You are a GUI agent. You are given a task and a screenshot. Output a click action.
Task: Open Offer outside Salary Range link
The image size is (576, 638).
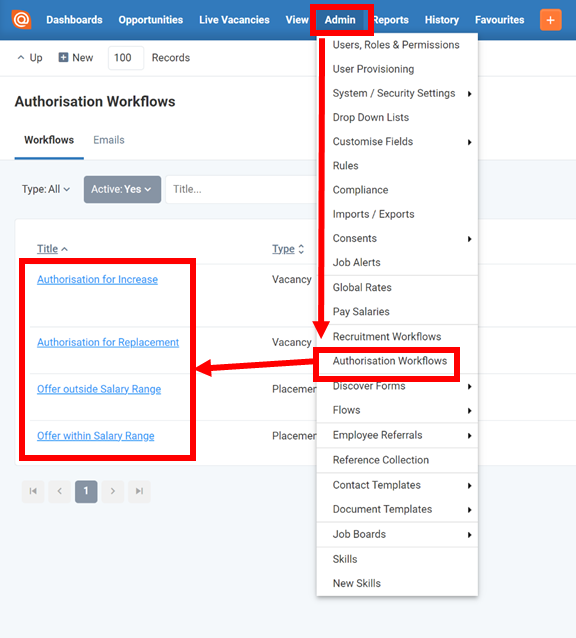(99, 389)
